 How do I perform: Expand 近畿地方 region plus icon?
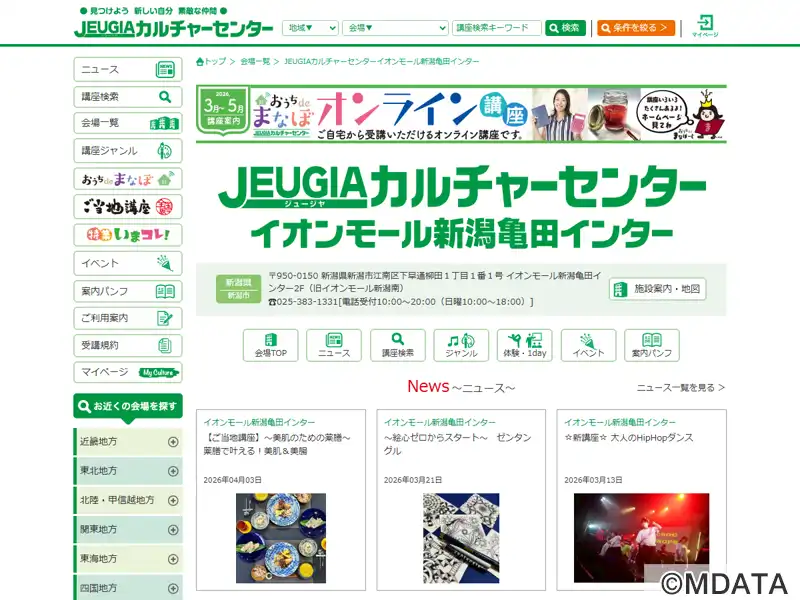pyautogui.click(x=173, y=442)
